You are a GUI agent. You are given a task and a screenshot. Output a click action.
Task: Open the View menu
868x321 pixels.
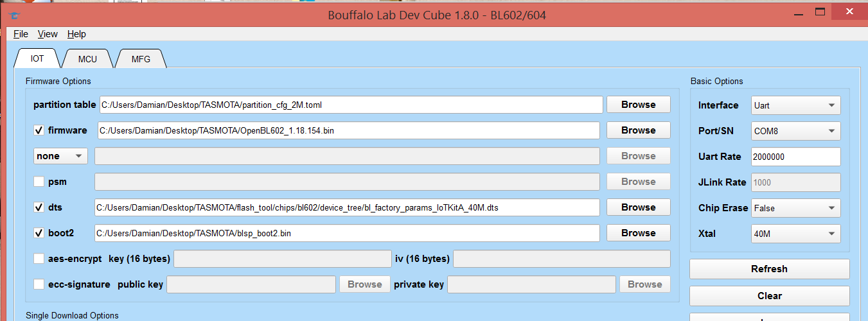pos(48,34)
